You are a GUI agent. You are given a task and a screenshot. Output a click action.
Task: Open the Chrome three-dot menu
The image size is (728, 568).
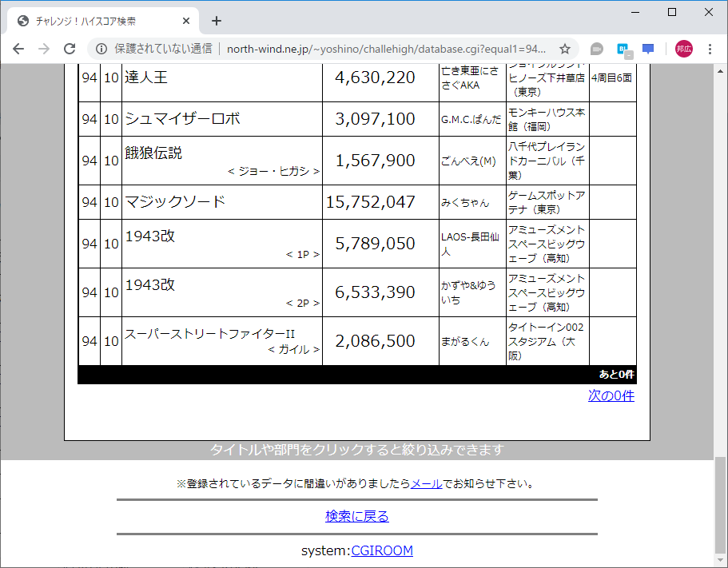(x=710, y=49)
